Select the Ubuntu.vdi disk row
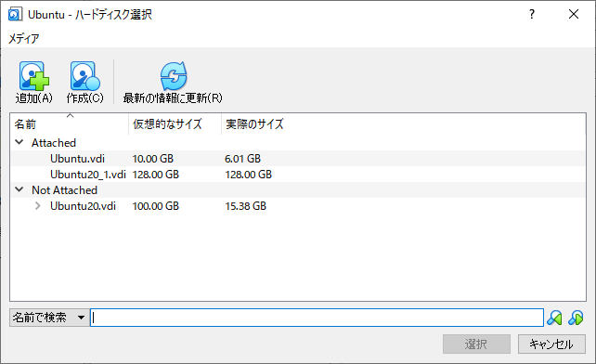 click(298, 158)
